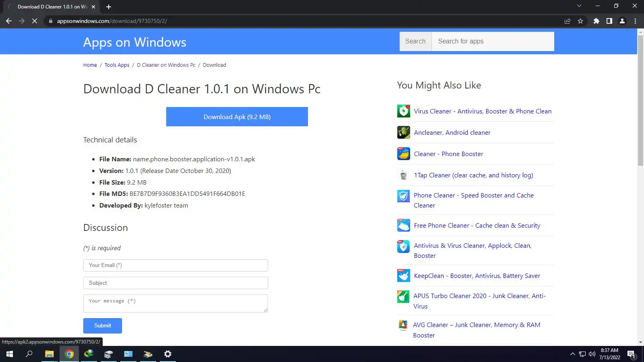Open D Cleaner on Windows Pc breadcrumb

166,65
